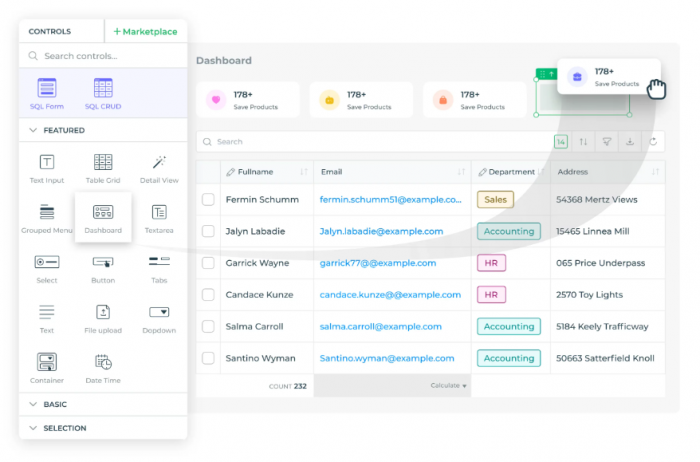Click the Sales department tag
This screenshot has width=700, height=462.
tap(496, 200)
